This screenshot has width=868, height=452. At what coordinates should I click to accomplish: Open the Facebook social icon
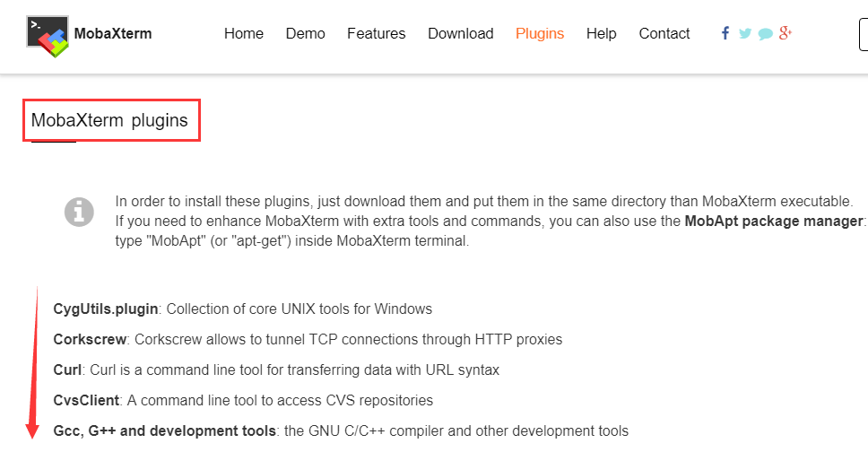[725, 33]
